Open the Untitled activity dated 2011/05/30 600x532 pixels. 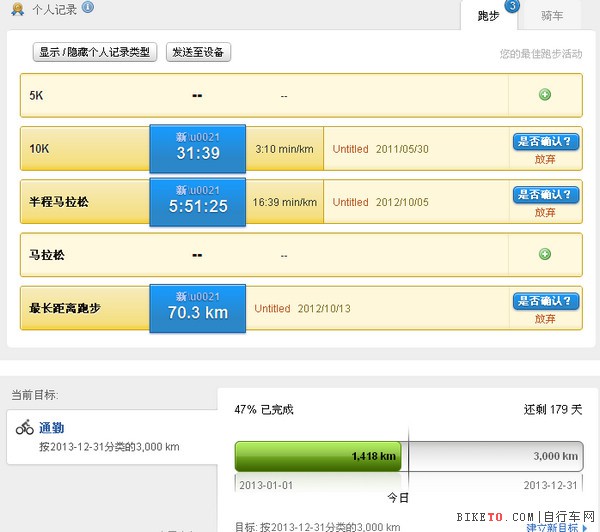(351, 149)
